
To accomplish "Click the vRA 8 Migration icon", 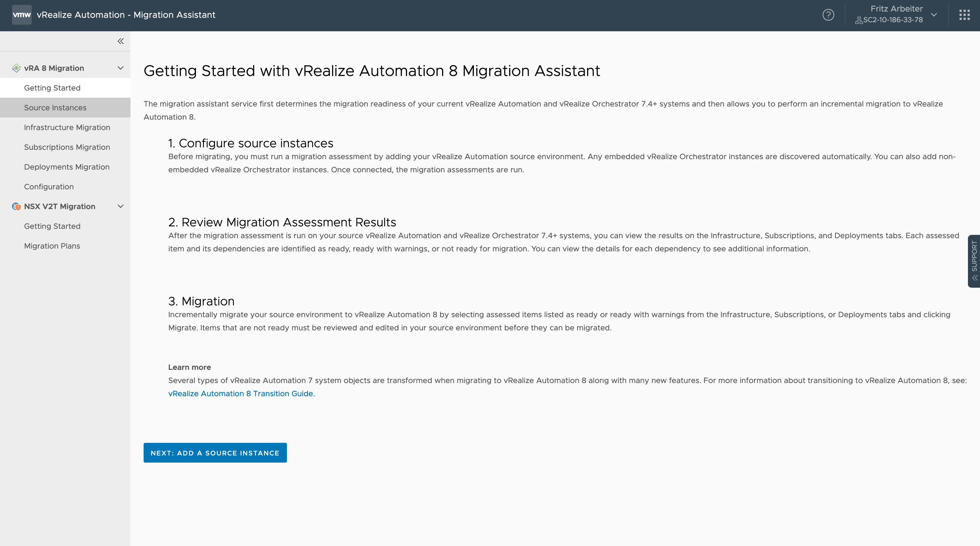I will pos(15,68).
